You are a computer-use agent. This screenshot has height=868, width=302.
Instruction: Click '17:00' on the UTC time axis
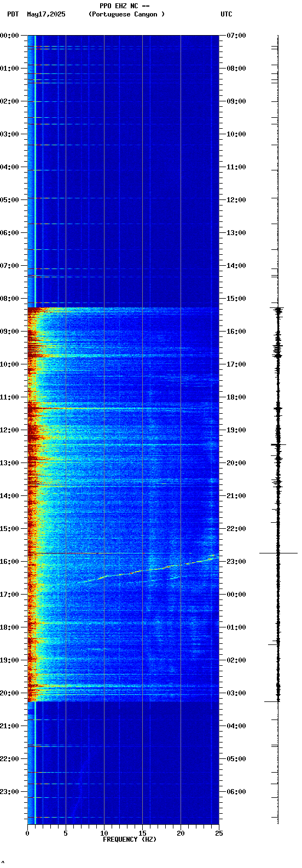pos(236,364)
